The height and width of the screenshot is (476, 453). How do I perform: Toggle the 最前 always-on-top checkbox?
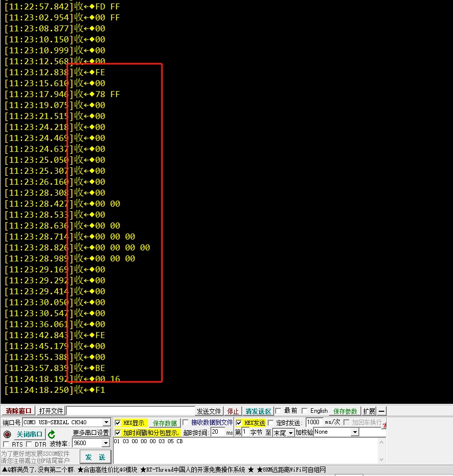pos(278,411)
